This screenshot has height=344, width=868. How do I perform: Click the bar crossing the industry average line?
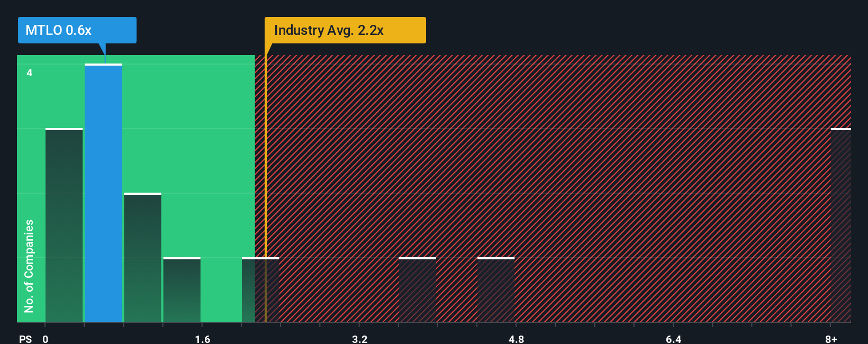[x=260, y=290]
